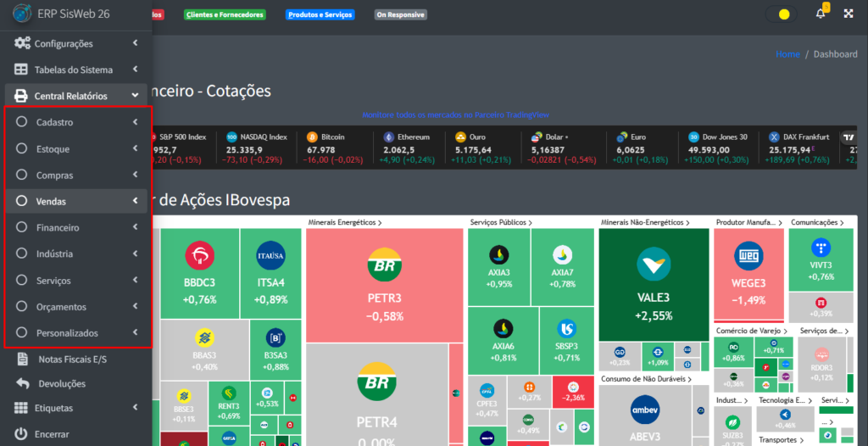The image size is (868, 446).
Task: Open the Tabelas do Sistema menu
Action: tap(73, 70)
